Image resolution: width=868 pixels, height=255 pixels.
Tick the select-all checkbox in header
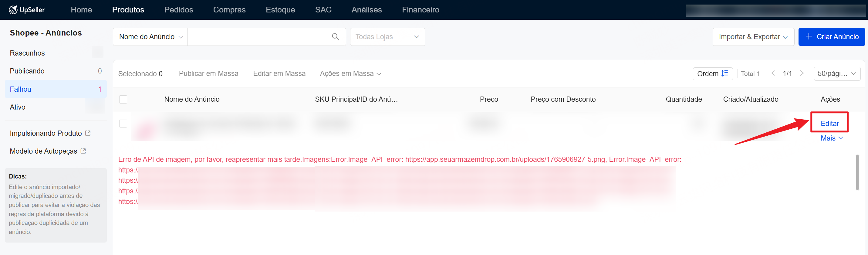(123, 99)
